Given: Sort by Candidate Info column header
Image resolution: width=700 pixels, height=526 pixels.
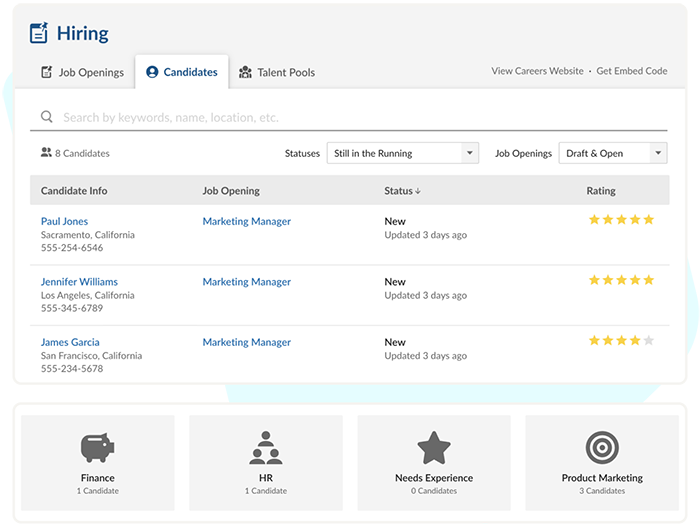Looking at the screenshot, I should click(x=74, y=191).
